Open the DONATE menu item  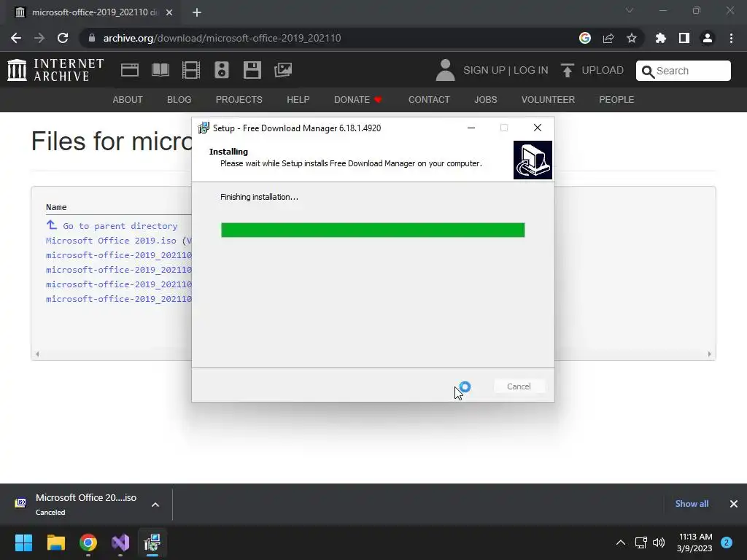point(357,99)
